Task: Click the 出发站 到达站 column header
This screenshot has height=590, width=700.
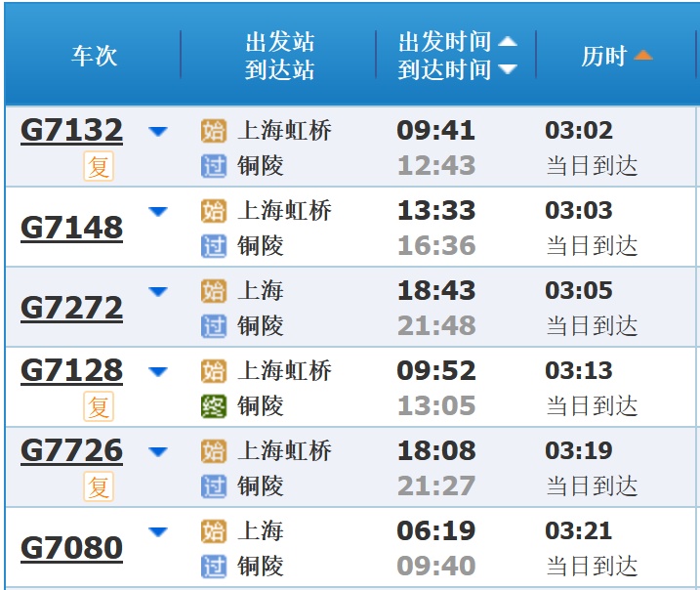Action: [x=279, y=56]
